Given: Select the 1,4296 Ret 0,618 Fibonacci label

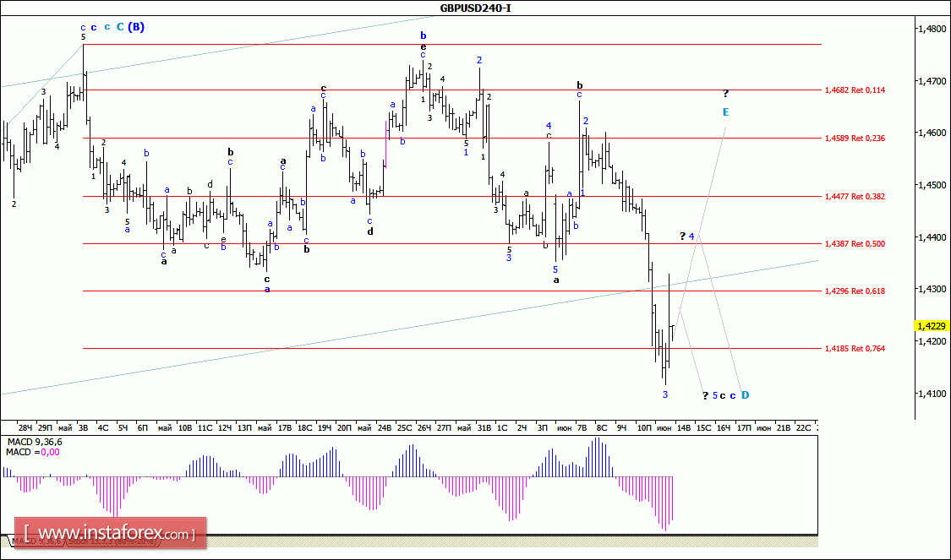Looking at the screenshot, I should click(x=854, y=291).
